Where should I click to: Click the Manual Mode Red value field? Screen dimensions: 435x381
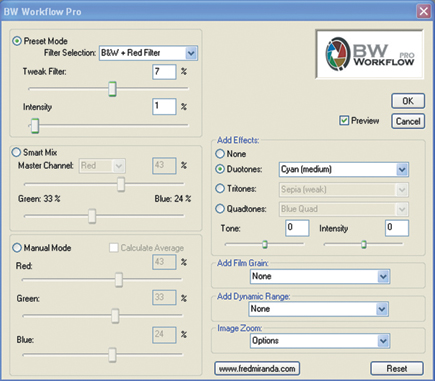click(164, 262)
